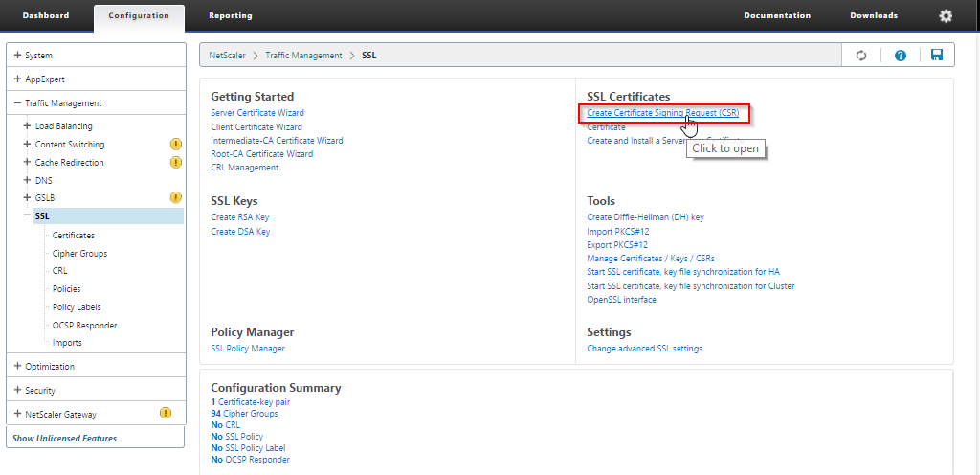This screenshot has height=475, width=980.
Task: Click the refresh icon in breadcrumb bar
Action: (x=861, y=56)
